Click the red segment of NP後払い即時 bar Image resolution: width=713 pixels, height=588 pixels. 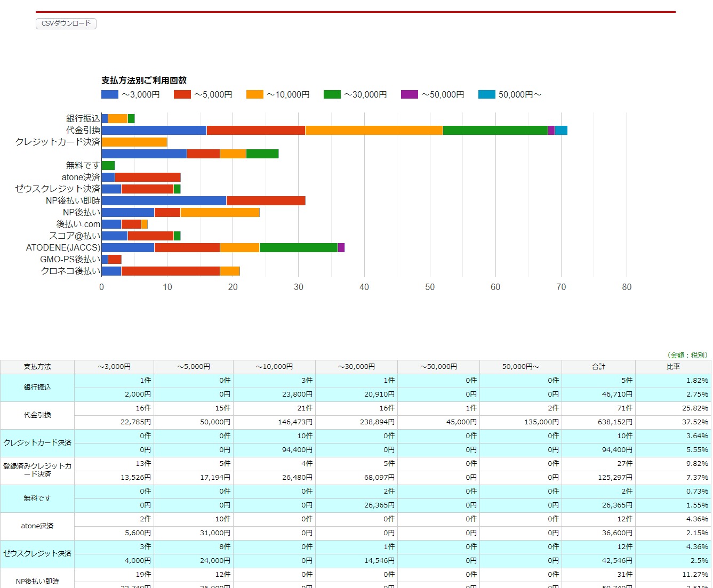(x=266, y=201)
